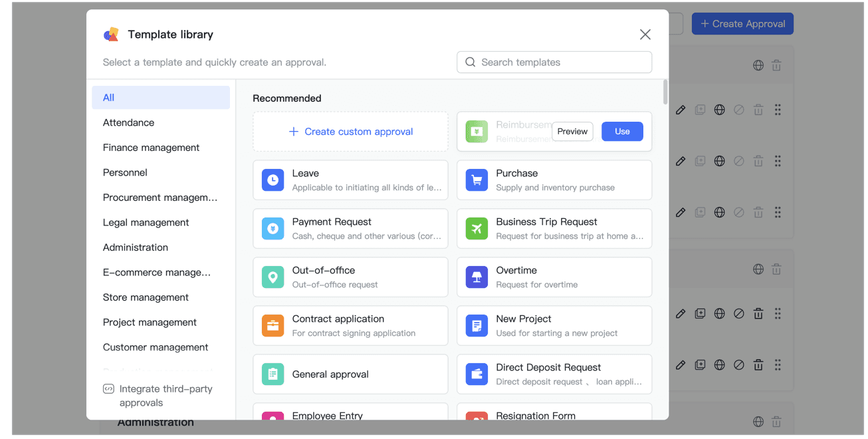This screenshot has height=439, width=868.
Task: Open the Contract application briefcase icon
Action: (272, 326)
